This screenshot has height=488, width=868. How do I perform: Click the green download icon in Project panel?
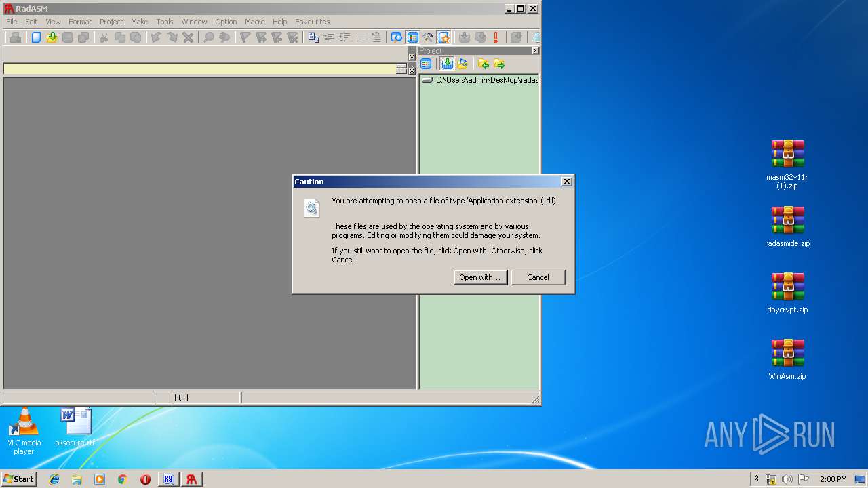pos(447,64)
